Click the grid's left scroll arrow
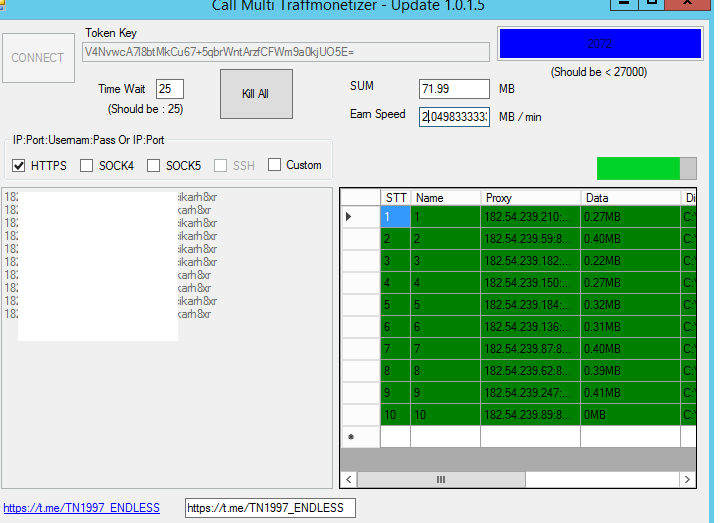This screenshot has height=523, width=728. pos(349,480)
